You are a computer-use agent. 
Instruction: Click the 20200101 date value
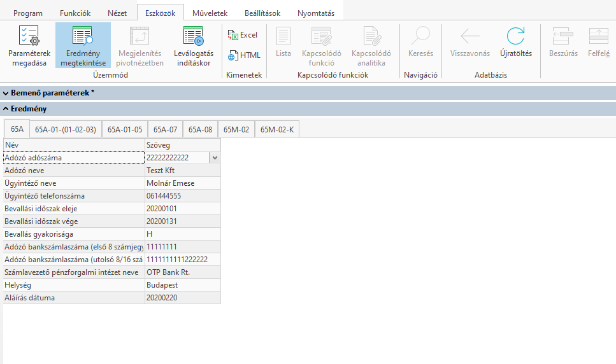pyautogui.click(x=183, y=209)
